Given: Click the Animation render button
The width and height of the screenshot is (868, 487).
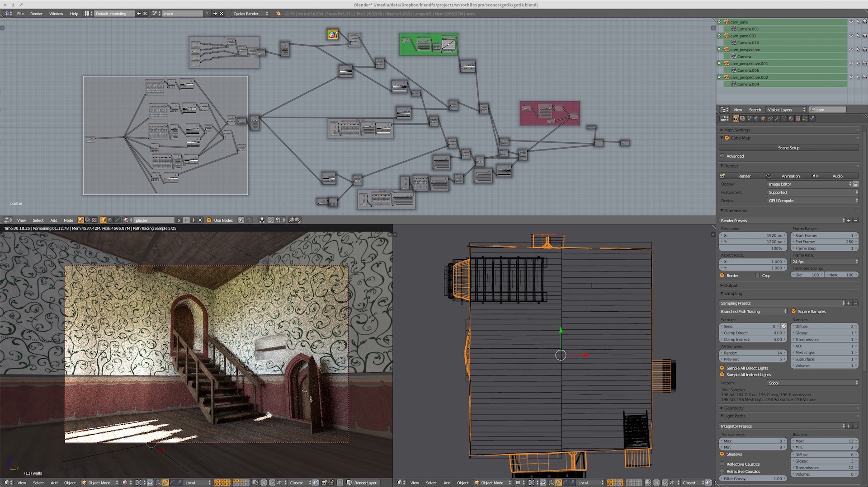Looking at the screenshot, I should coord(790,176).
